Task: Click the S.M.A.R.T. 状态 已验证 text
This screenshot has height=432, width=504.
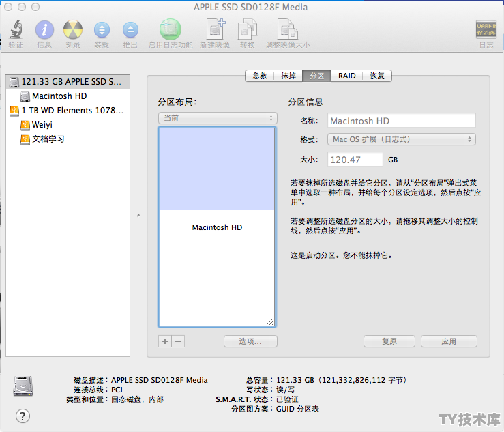Action: 257,399
